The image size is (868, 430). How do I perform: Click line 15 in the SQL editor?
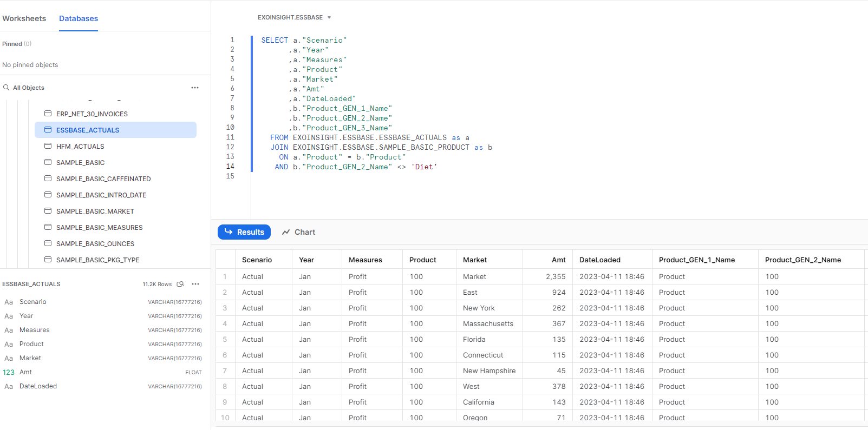(379, 176)
